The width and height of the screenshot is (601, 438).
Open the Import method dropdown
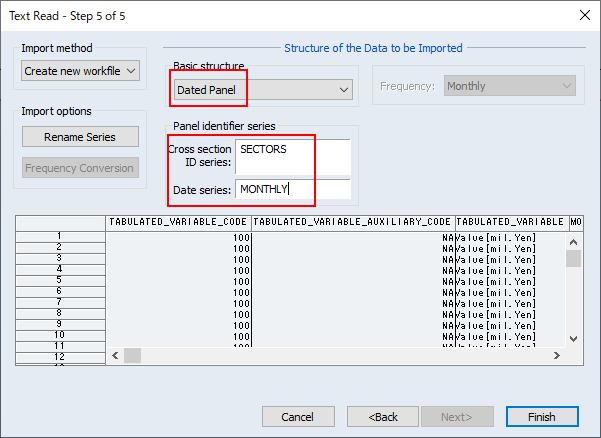[81, 71]
